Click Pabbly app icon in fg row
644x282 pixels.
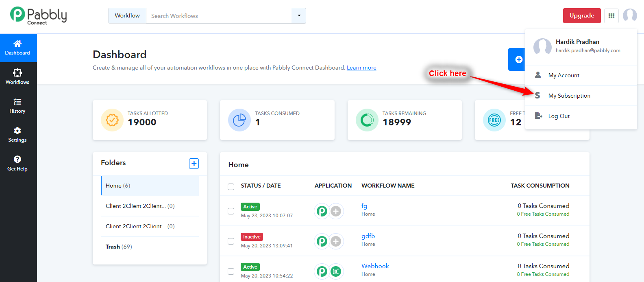click(322, 211)
